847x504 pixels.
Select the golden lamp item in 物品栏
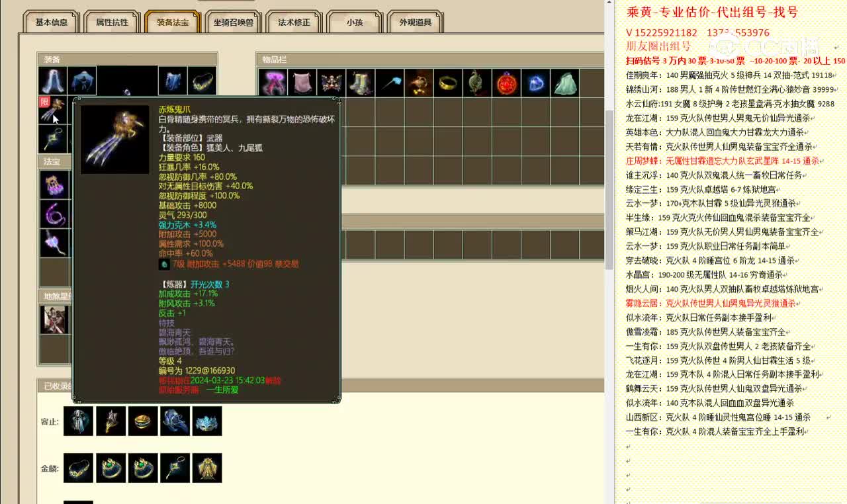pyautogui.click(x=418, y=83)
